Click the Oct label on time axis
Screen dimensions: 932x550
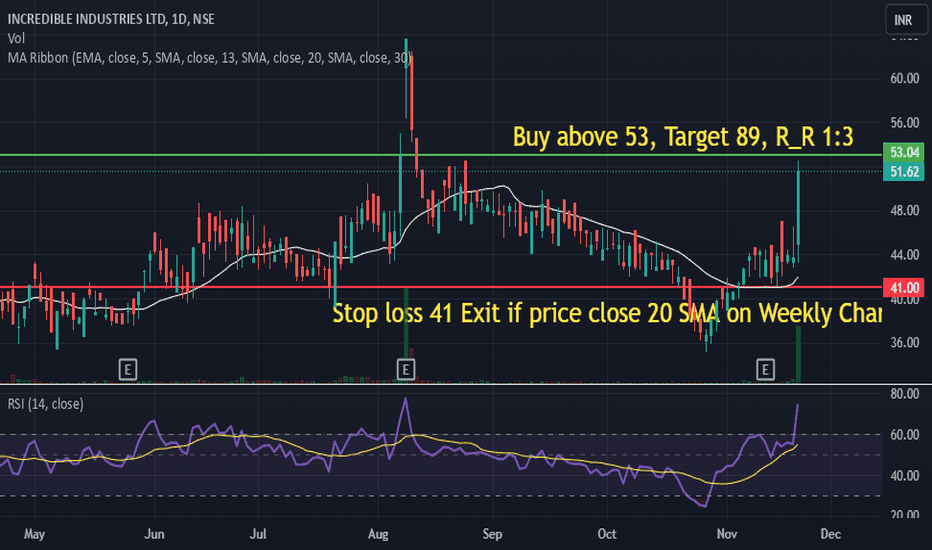click(607, 534)
